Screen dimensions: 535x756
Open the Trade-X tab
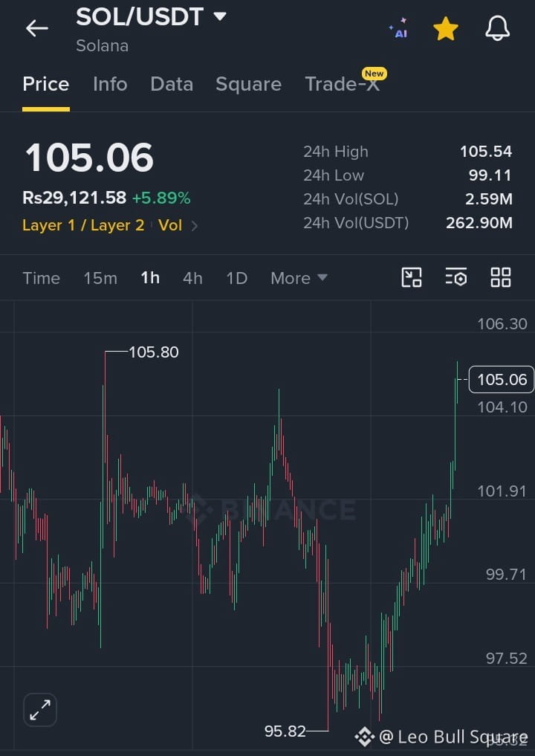(x=343, y=83)
